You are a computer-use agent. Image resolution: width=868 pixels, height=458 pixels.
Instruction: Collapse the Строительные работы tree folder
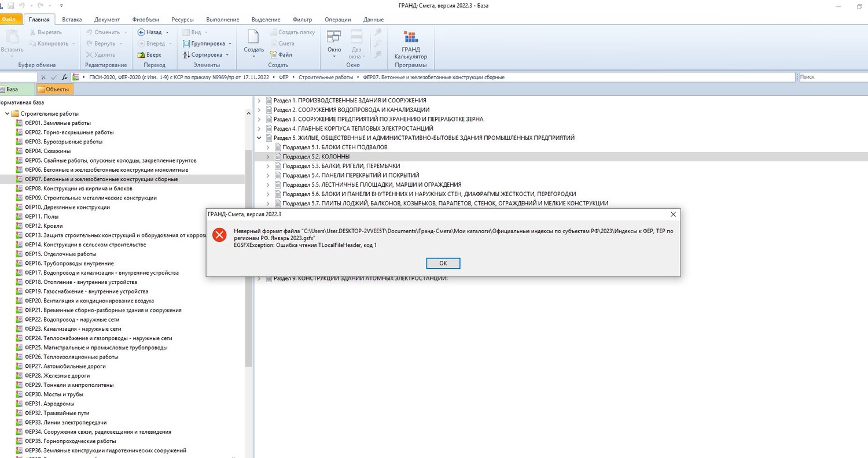pos(6,114)
